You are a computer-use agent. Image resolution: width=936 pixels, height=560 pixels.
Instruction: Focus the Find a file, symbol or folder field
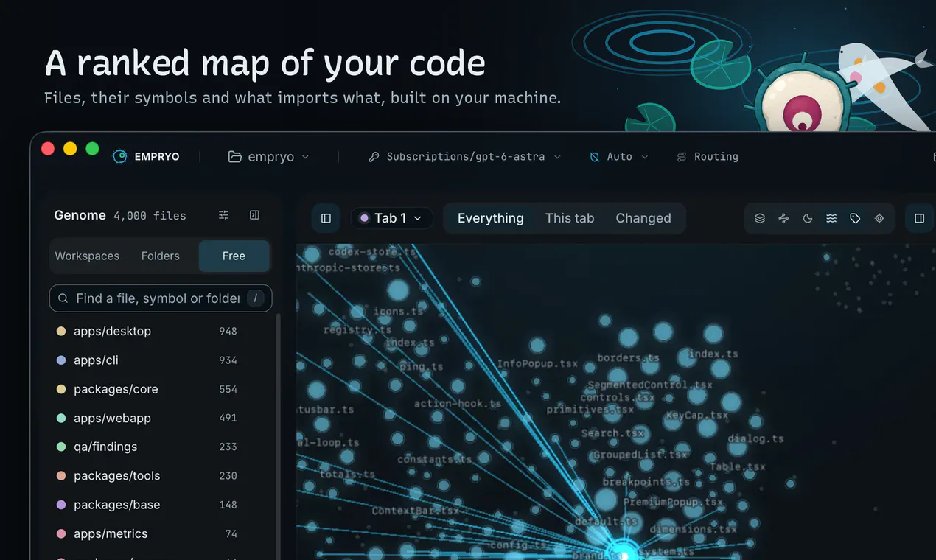coord(161,298)
